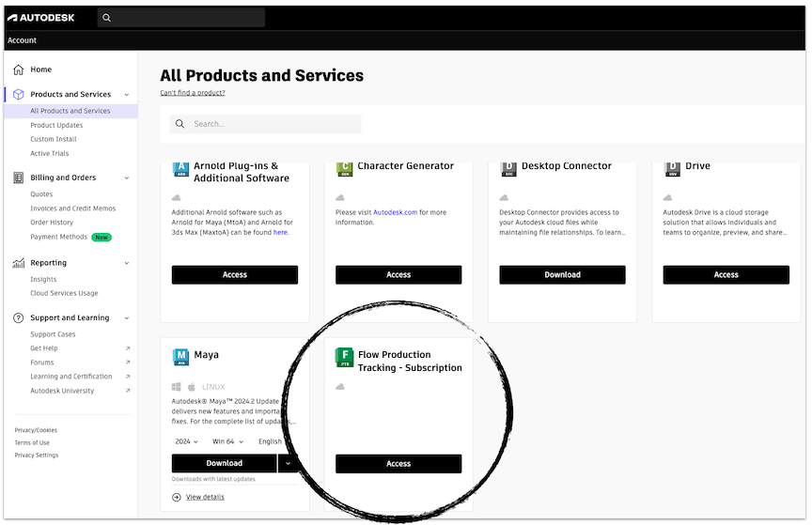Click the Reporting chart icon

[18, 263]
